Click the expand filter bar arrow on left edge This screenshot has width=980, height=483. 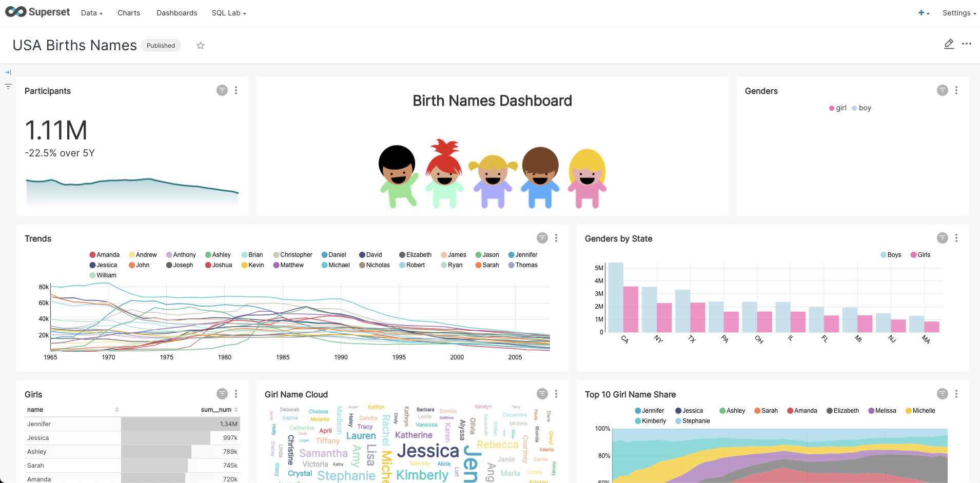pyautogui.click(x=8, y=72)
